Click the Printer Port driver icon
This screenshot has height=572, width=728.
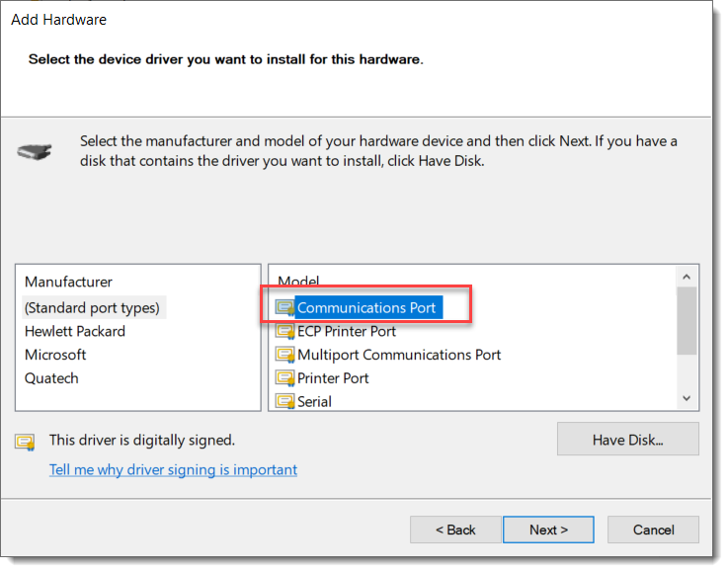point(284,378)
